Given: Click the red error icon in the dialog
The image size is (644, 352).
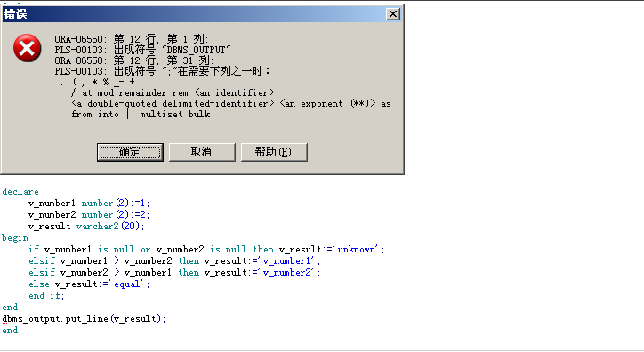Looking at the screenshot, I should (x=27, y=48).
